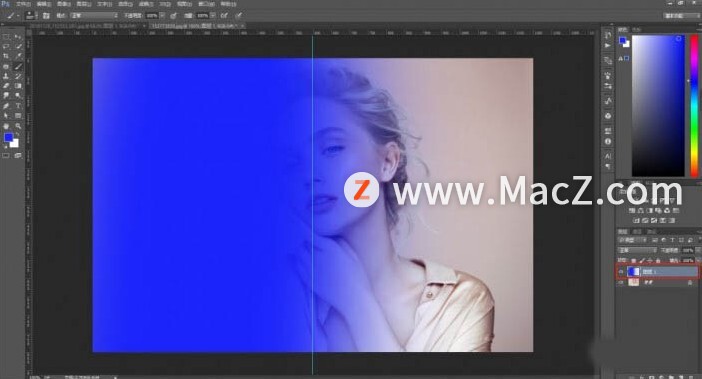Open the Image (图像) menu
This screenshot has height=379, width=702.
coord(64,4)
